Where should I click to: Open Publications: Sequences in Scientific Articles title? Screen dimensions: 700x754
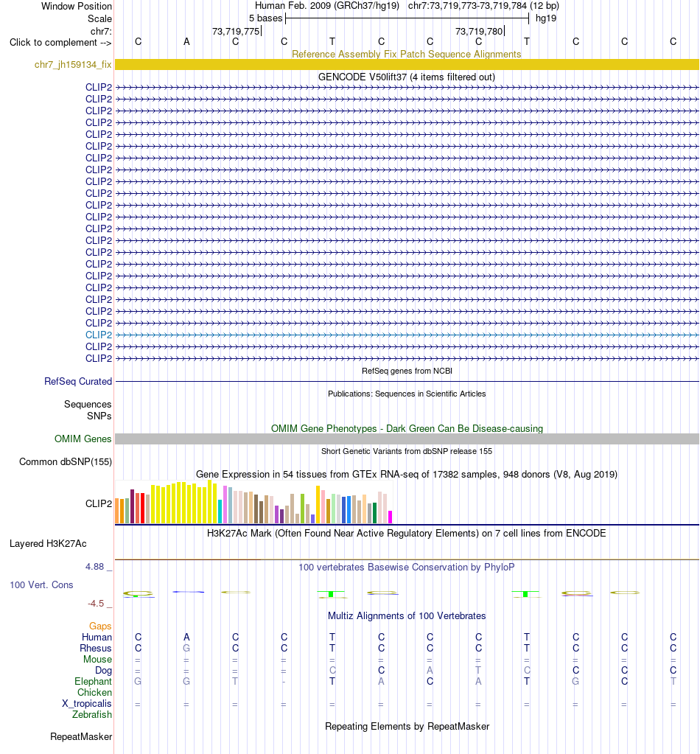(407, 394)
